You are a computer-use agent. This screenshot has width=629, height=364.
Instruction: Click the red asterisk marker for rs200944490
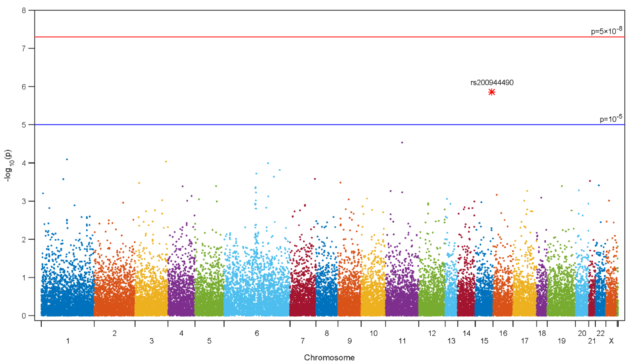pos(491,92)
